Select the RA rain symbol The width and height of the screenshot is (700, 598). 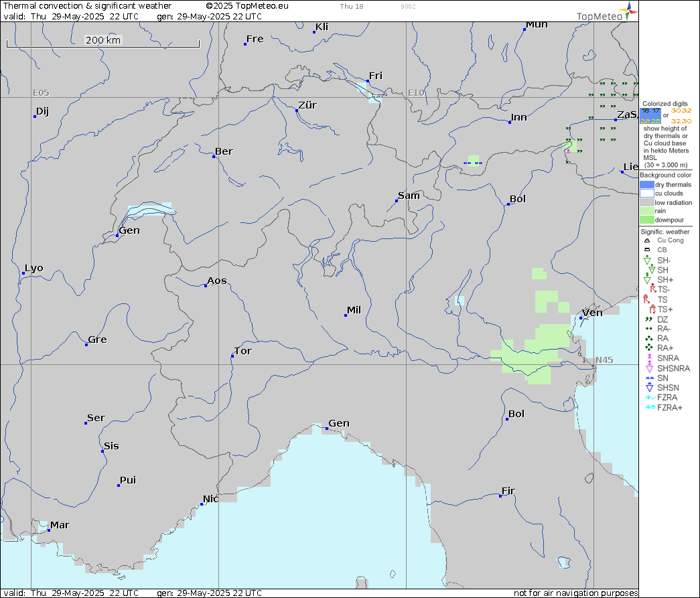pyautogui.click(x=648, y=338)
